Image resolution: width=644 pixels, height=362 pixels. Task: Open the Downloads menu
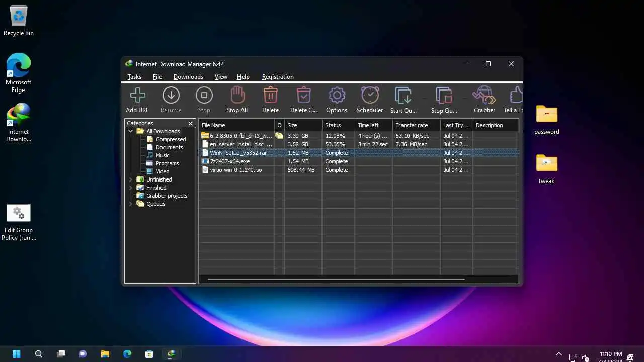[x=188, y=77]
